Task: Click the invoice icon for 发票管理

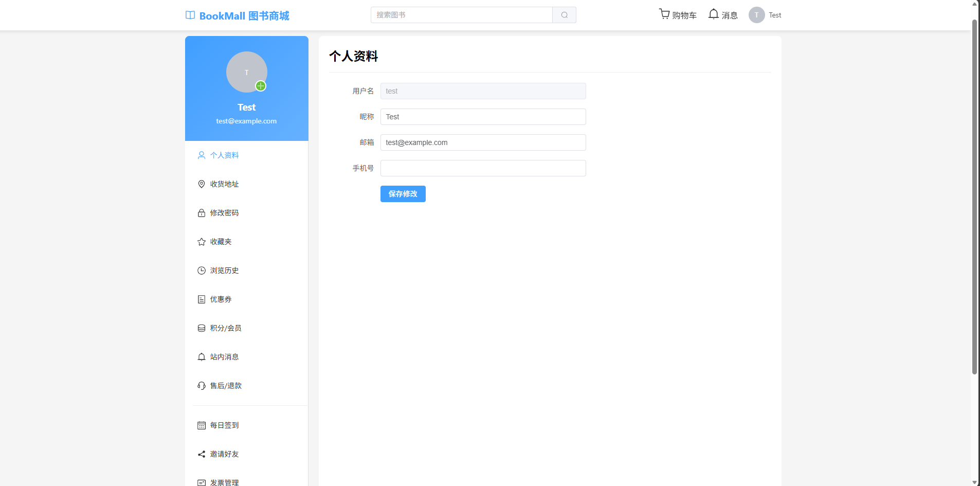Action: click(202, 483)
